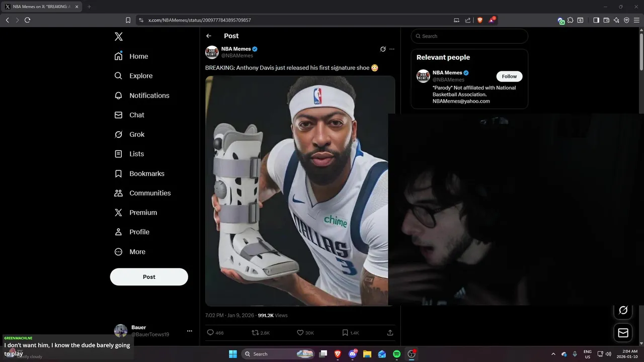Click the browser forward button

17,20
